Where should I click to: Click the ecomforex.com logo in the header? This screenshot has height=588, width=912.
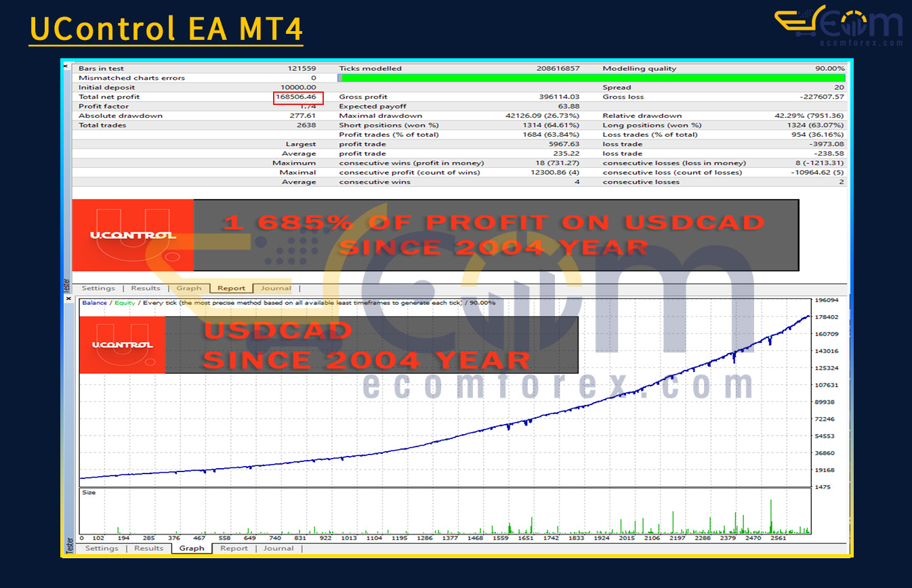839,26
